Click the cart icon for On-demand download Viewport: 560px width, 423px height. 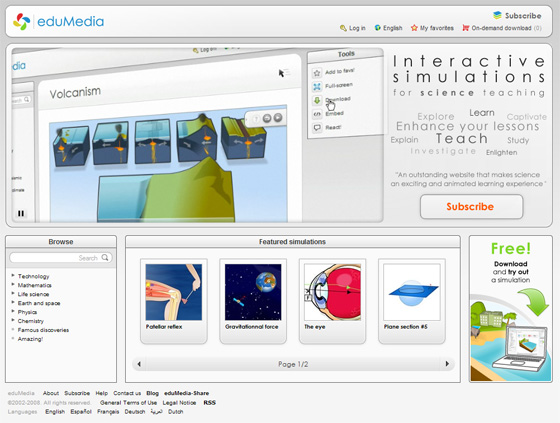[x=466, y=28]
